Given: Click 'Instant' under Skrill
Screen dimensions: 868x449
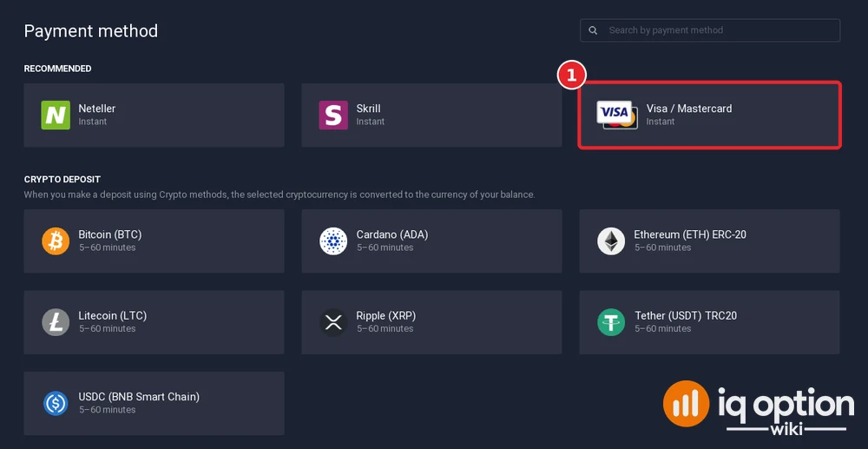Looking at the screenshot, I should (x=371, y=122).
